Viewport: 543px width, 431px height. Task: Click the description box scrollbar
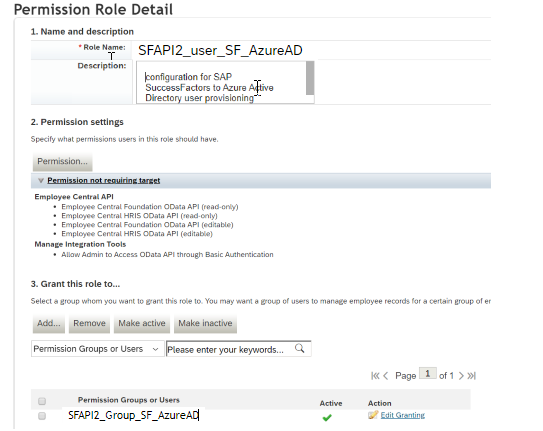coord(310,78)
